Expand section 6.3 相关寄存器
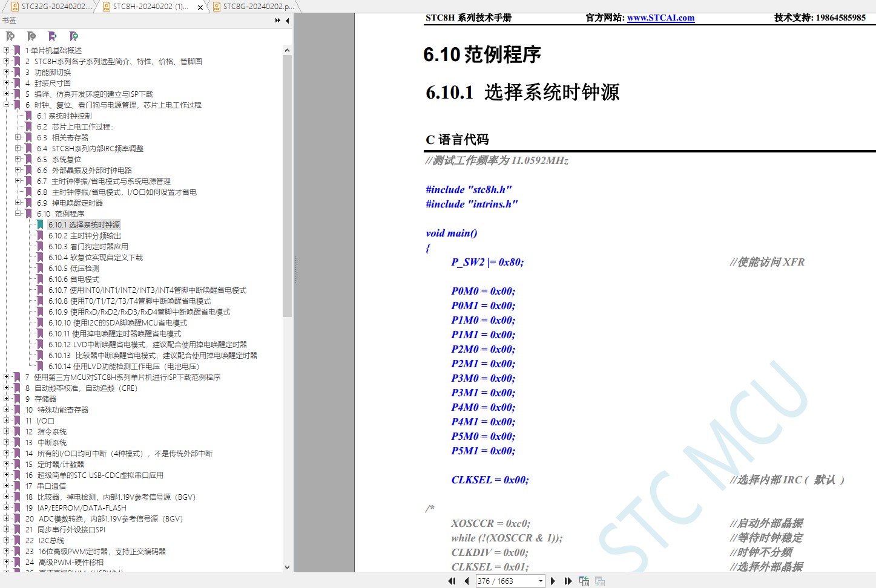The width and height of the screenshot is (876, 588). tap(18, 137)
